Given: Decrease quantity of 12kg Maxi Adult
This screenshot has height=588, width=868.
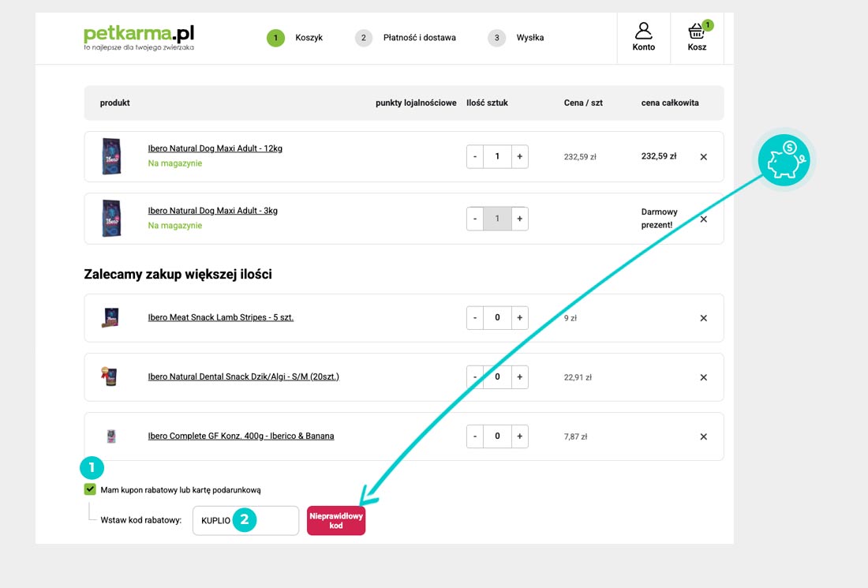Looking at the screenshot, I should point(475,157).
